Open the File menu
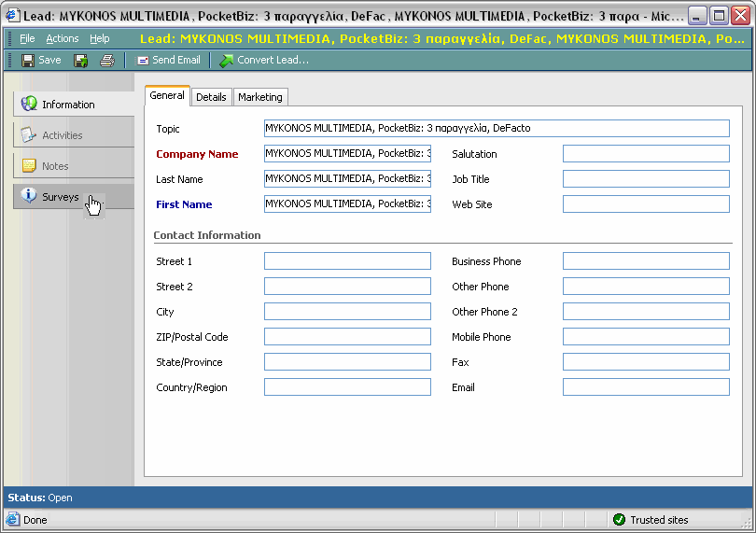 point(27,38)
